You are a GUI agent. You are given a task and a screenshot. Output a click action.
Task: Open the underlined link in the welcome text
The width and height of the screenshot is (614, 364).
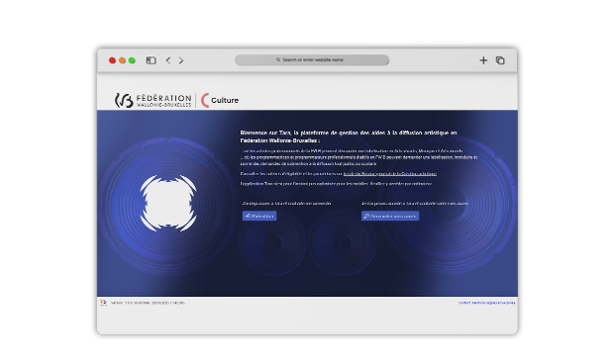[389, 174]
